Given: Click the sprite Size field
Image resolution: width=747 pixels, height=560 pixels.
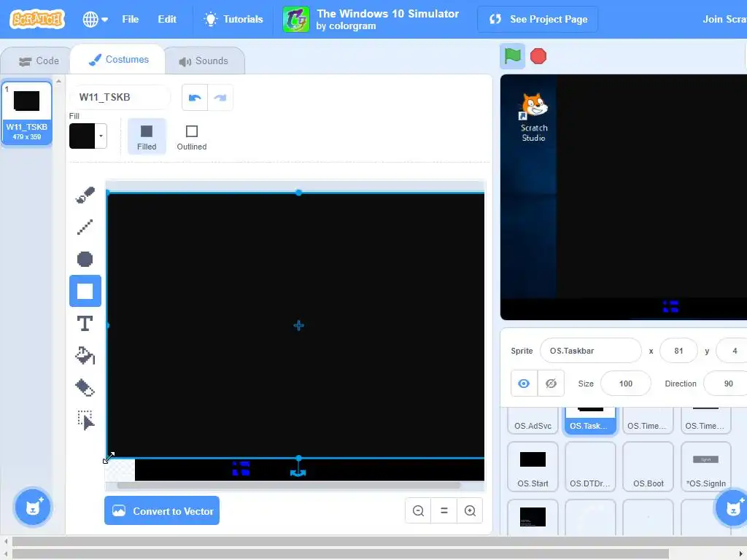Looking at the screenshot, I should point(625,384).
